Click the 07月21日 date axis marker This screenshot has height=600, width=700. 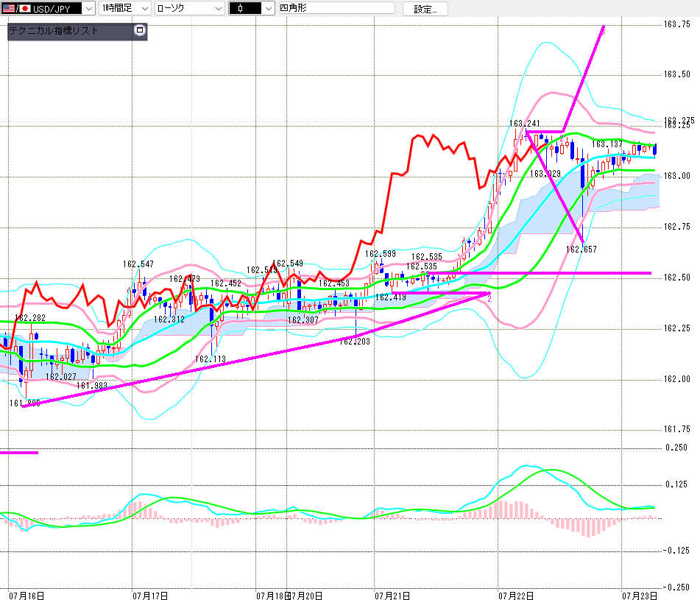pyautogui.click(x=392, y=596)
